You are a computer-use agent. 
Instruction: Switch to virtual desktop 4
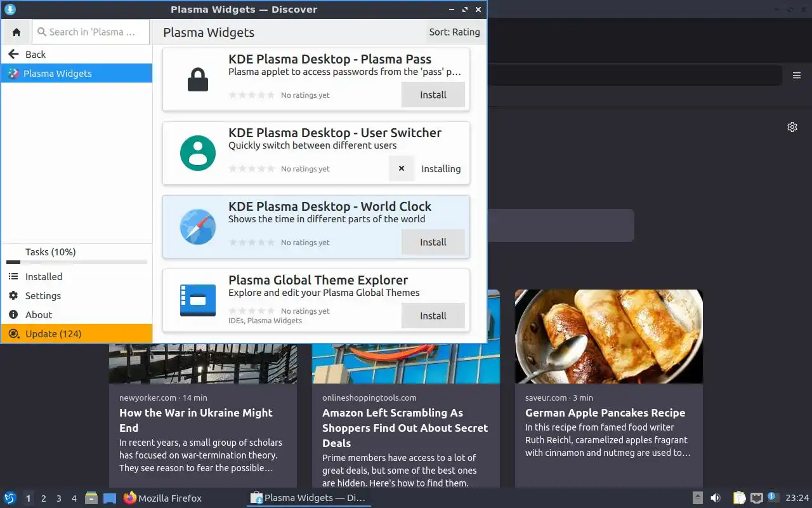point(74,498)
